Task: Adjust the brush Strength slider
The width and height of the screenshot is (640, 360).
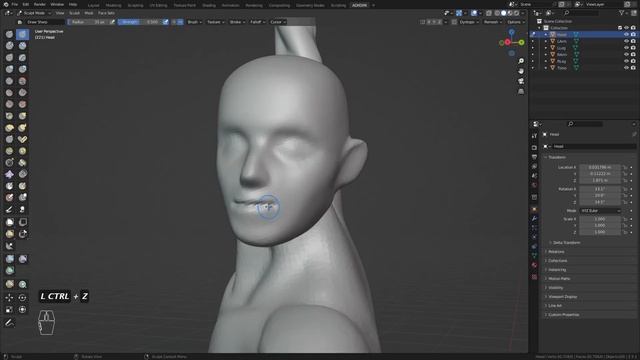Action: click(140, 22)
